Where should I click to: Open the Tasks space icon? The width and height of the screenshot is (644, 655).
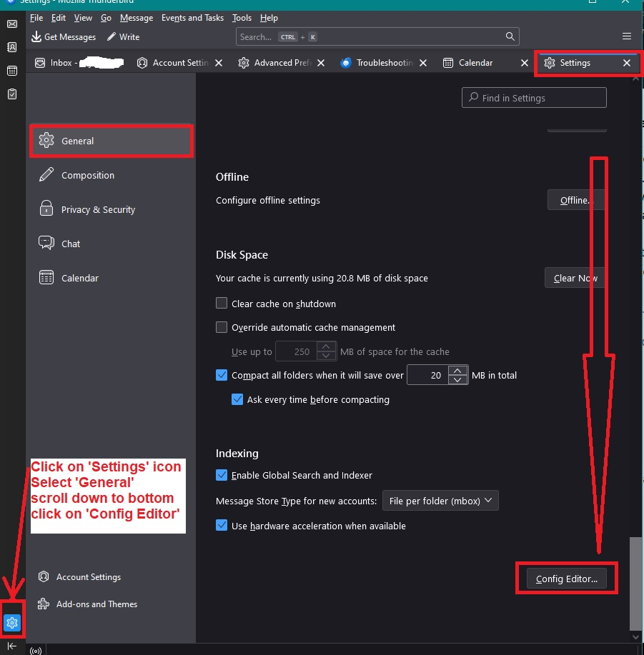pos(12,94)
